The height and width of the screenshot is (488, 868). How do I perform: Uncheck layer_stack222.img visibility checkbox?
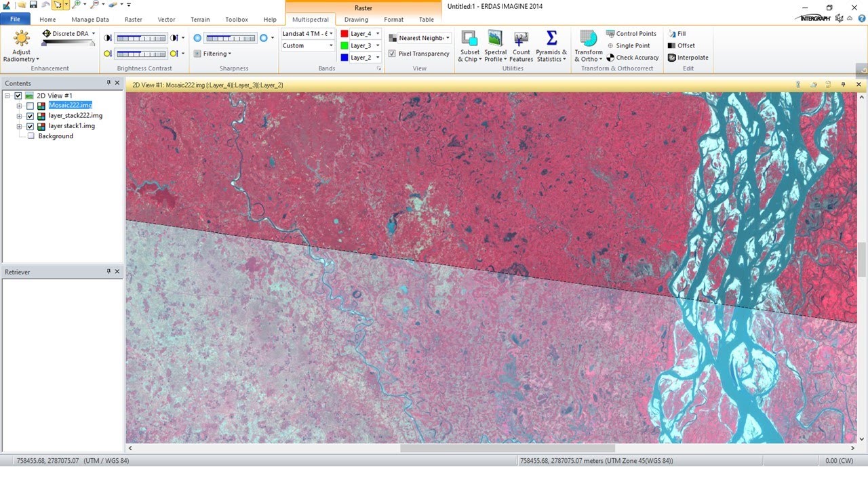click(30, 116)
